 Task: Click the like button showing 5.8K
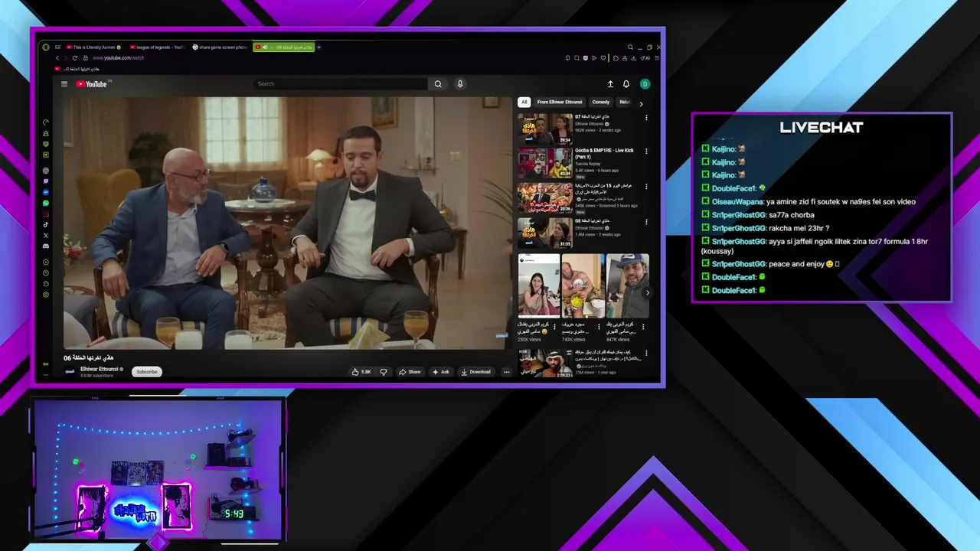(x=361, y=372)
